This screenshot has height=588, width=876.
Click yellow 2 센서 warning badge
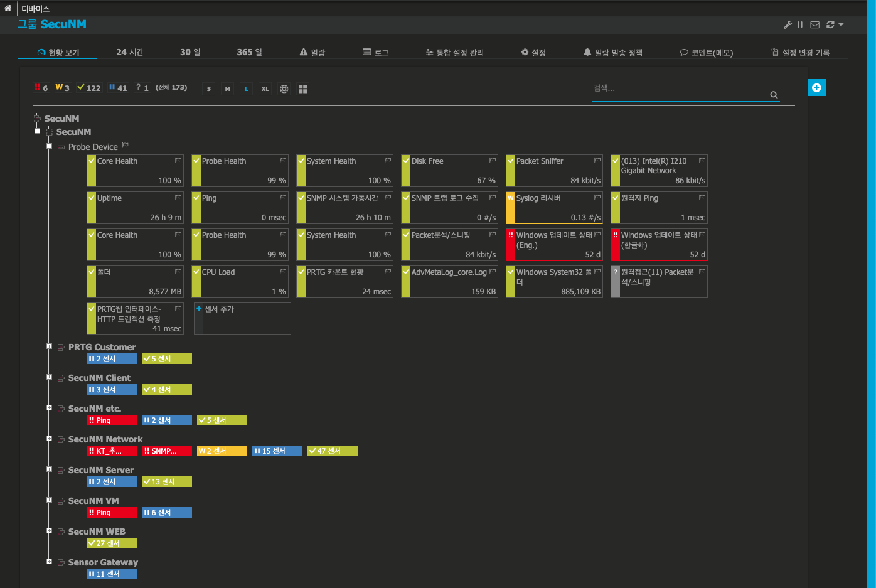click(x=222, y=451)
